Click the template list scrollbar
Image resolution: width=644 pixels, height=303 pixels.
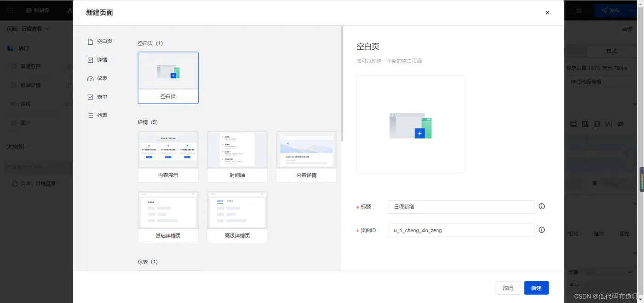(x=342, y=83)
